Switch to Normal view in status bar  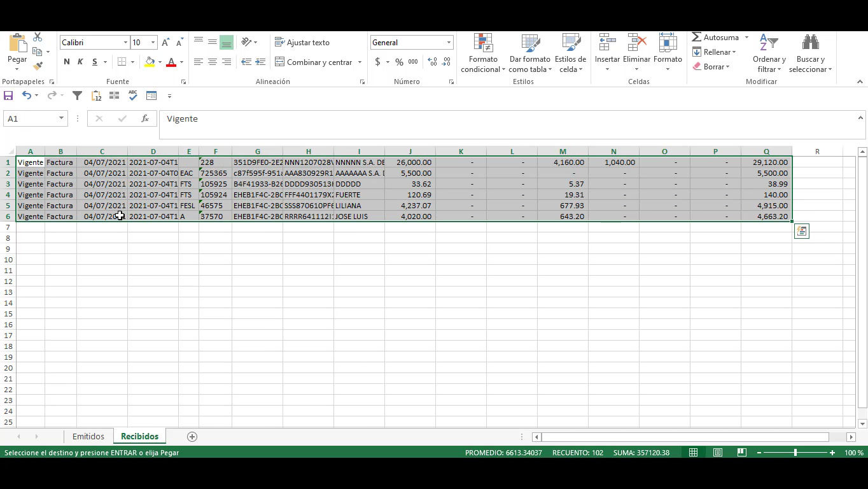click(x=694, y=452)
